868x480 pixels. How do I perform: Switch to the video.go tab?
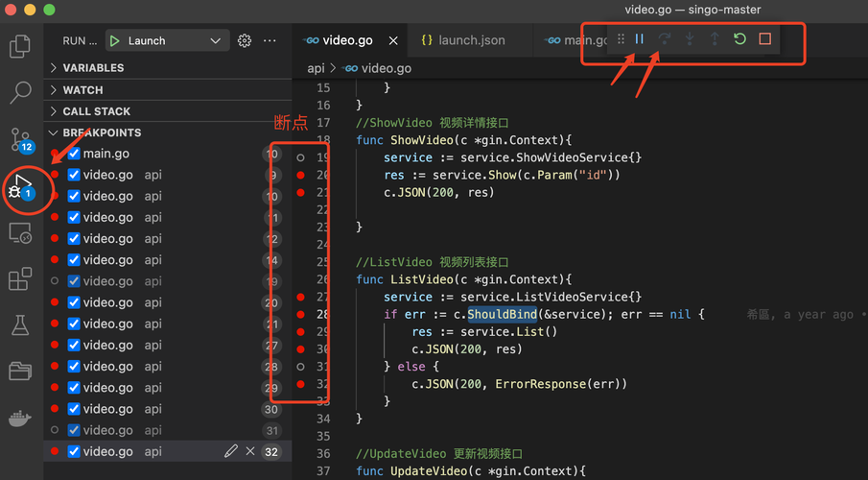(347, 40)
